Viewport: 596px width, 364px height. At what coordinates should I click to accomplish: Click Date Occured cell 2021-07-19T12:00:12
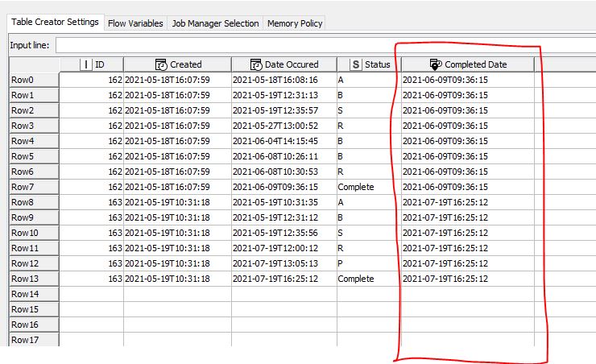pyautogui.click(x=284, y=248)
